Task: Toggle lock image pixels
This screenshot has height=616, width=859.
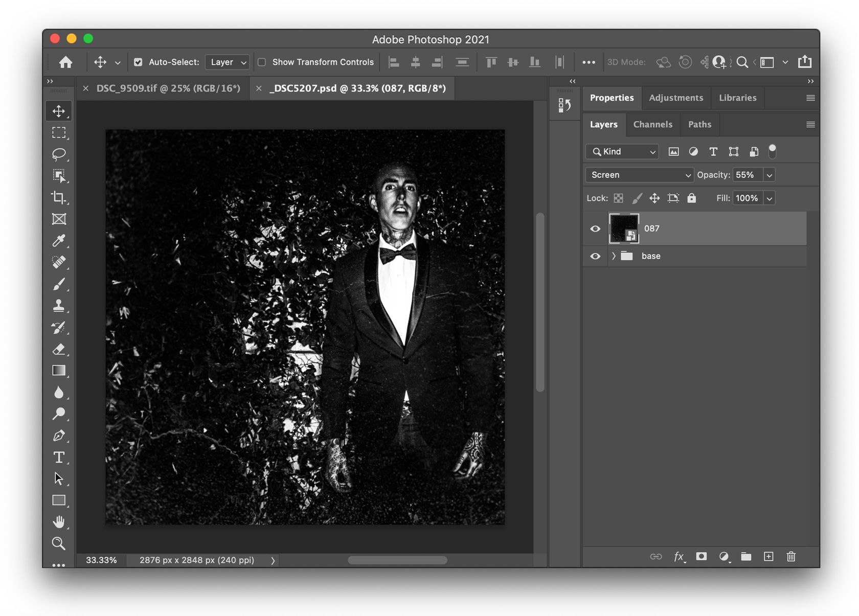Action: coord(637,198)
